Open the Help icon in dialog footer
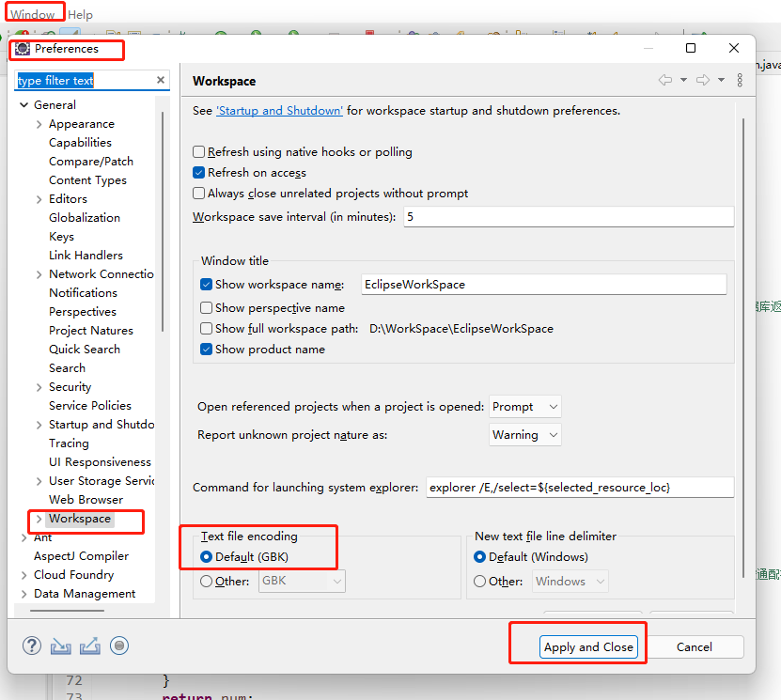 [32, 646]
